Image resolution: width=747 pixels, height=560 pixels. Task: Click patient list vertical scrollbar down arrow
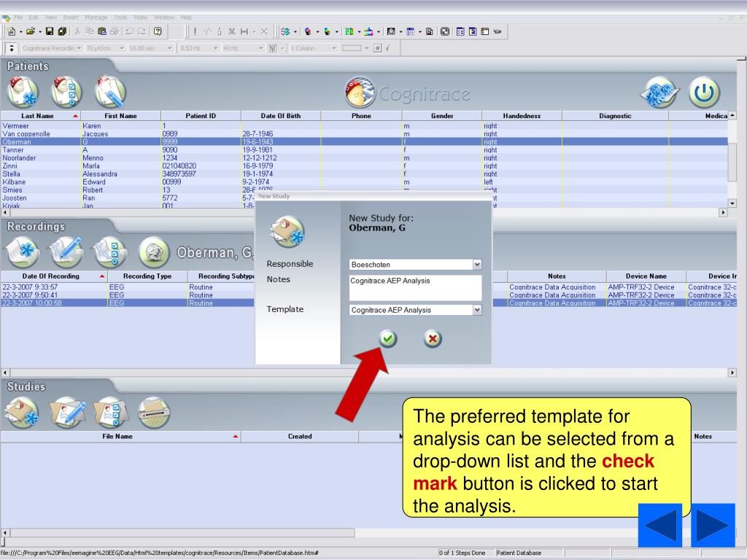click(732, 203)
